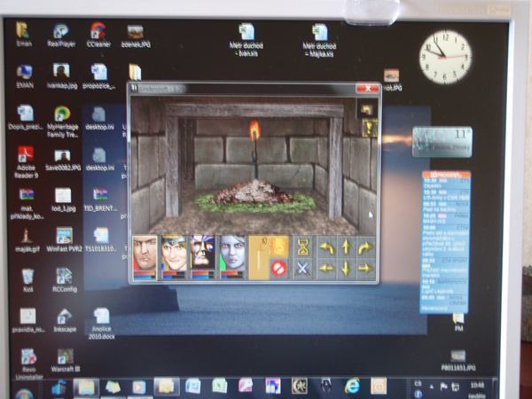The image size is (532, 399).
Task: Click the hourglass wait icon
Action: tap(302, 247)
